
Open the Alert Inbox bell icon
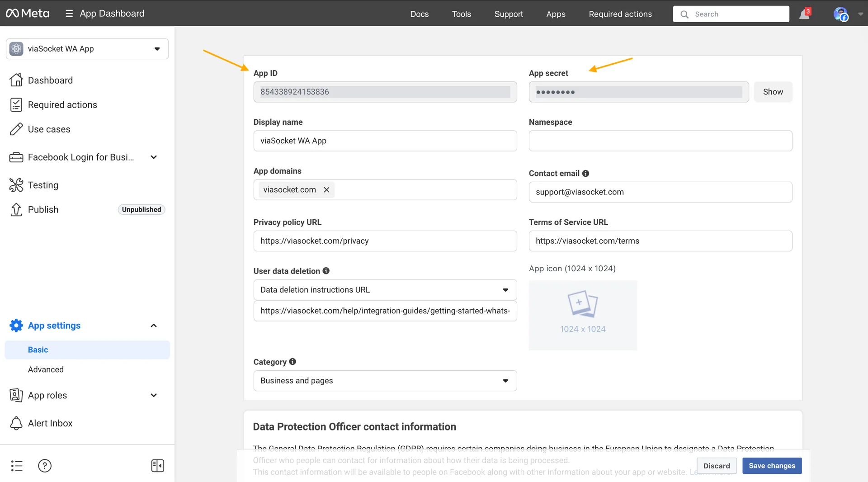pos(16,423)
